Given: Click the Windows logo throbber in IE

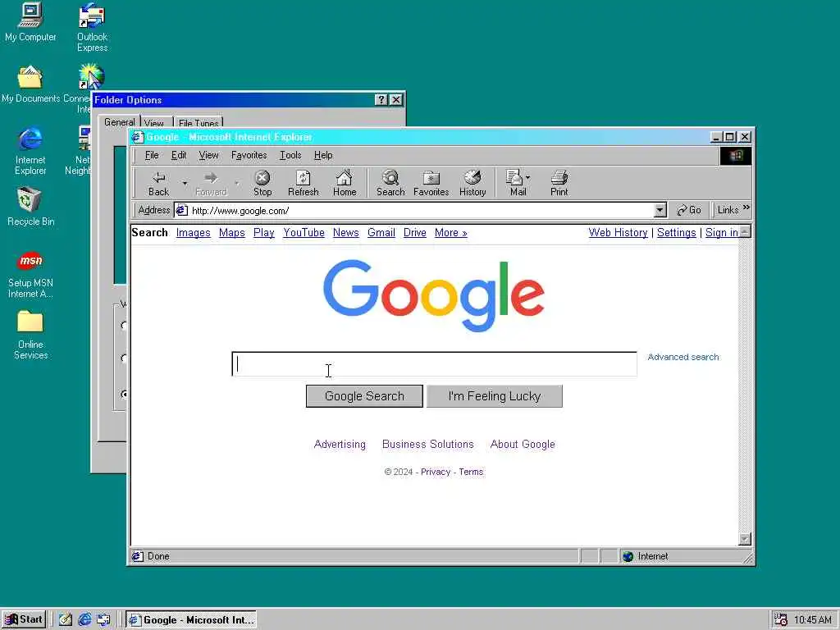Looking at the screenshot, I should click(x=736, y=155).
